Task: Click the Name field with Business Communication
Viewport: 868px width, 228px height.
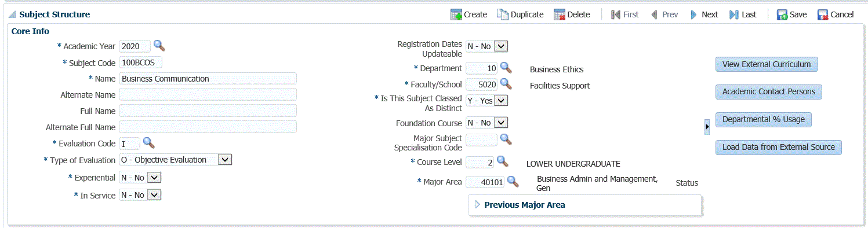Action: (x=208, y=79)
